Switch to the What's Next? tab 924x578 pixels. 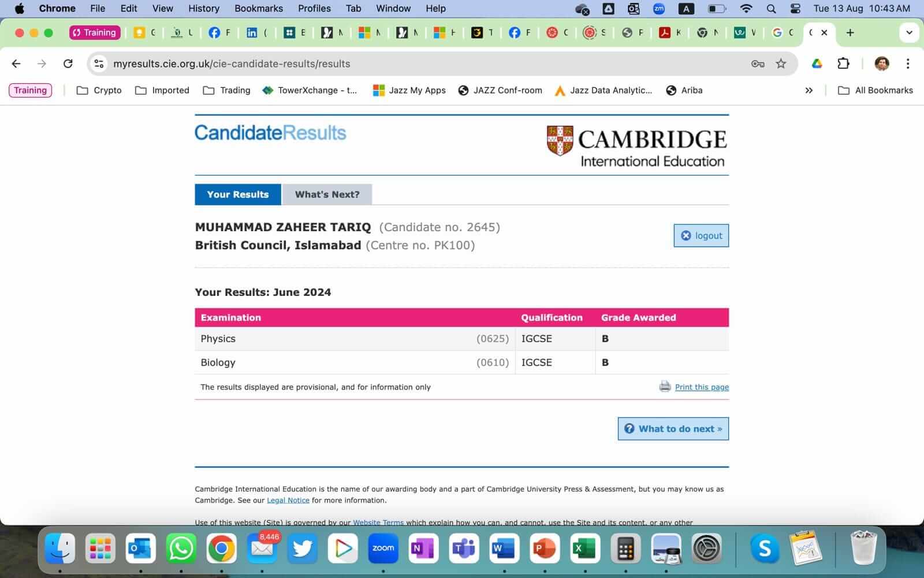coord(327,194)
